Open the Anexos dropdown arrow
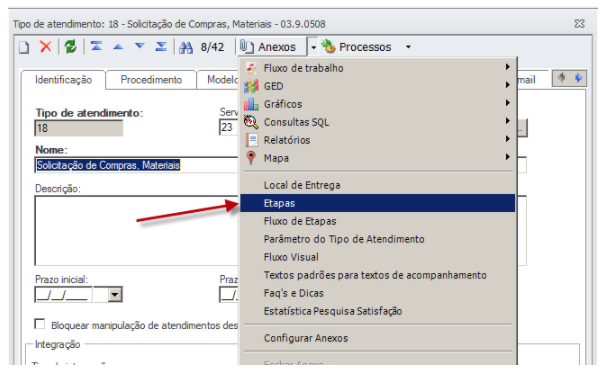Image resolution: width=606 pixels, height=372 pixels. [313, 47]
